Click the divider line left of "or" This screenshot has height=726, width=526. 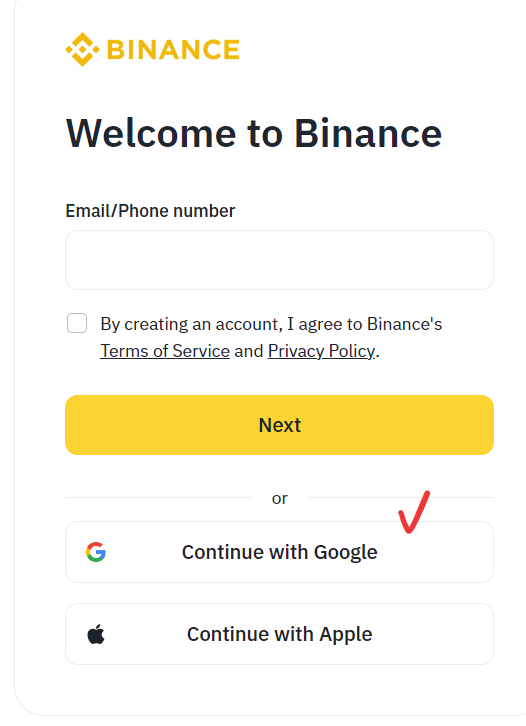click(158, 498)
